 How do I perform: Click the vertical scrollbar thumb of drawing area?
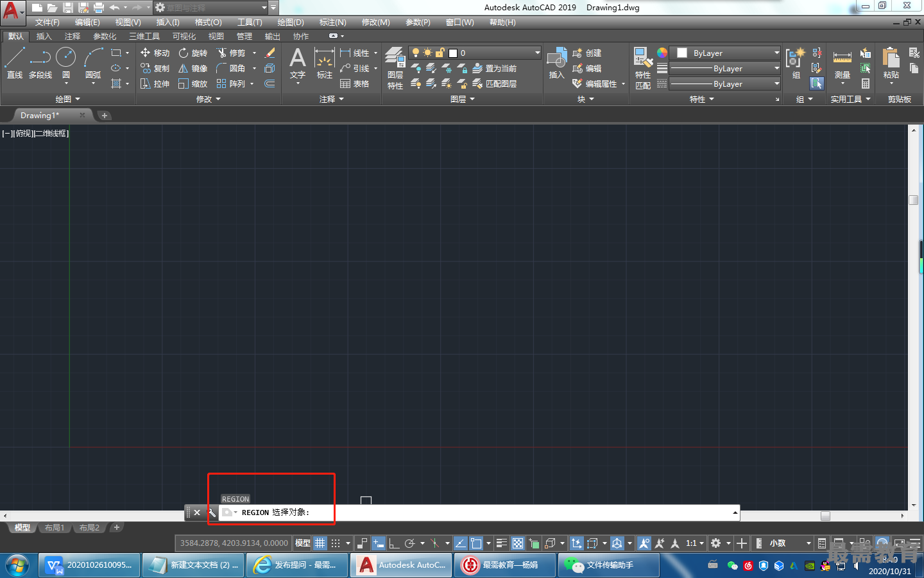(x=914, y=200)
